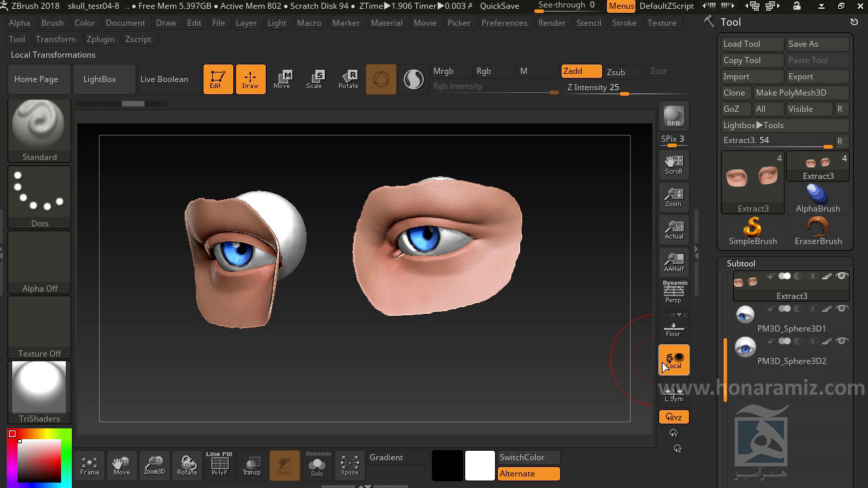The width and height of the screenshot is (868, 488).
Task: Click the AAHalf view button
Action: (x=673, y=262)
